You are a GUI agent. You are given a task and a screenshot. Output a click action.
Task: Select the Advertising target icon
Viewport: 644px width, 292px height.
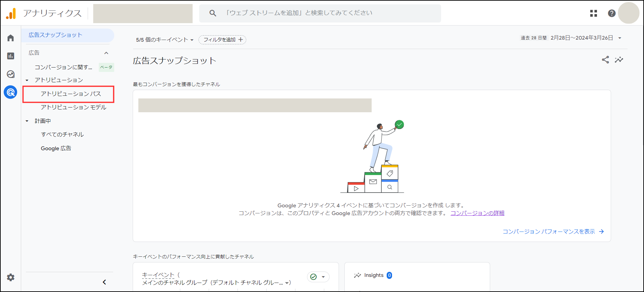click(10, 92)
